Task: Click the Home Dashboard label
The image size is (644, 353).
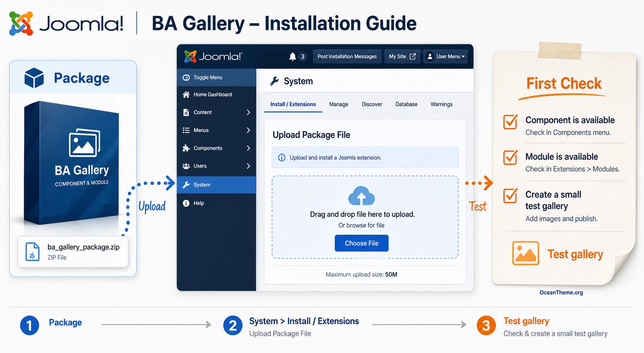Action: click(x=213, y=95)
